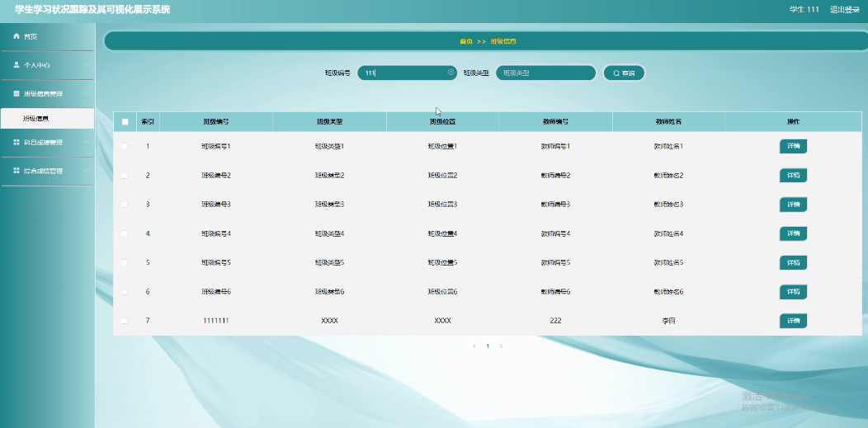
Task: Toggle the select-all checkbox in the table header
Action: coord(125,122)
